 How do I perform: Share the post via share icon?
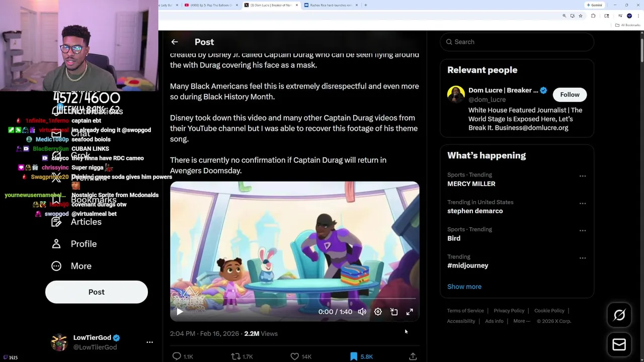(x=413, y=356)
